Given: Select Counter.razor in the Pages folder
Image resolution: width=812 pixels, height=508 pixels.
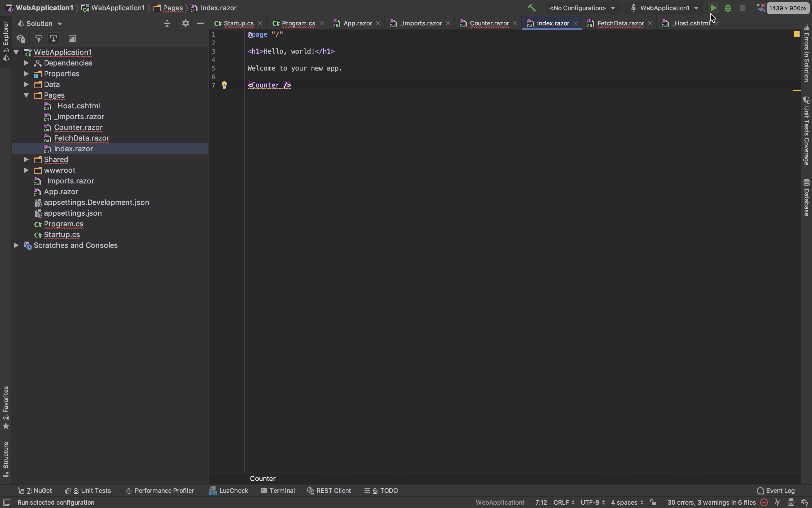Looking at the screenshot, I should 78,127.
